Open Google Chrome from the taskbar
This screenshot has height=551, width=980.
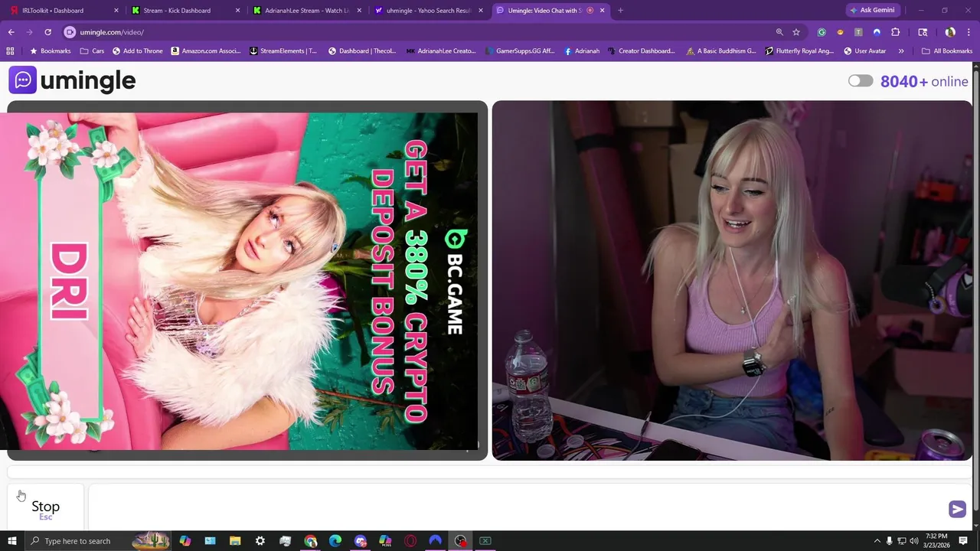pyautogui.click(x=310, y=541)
